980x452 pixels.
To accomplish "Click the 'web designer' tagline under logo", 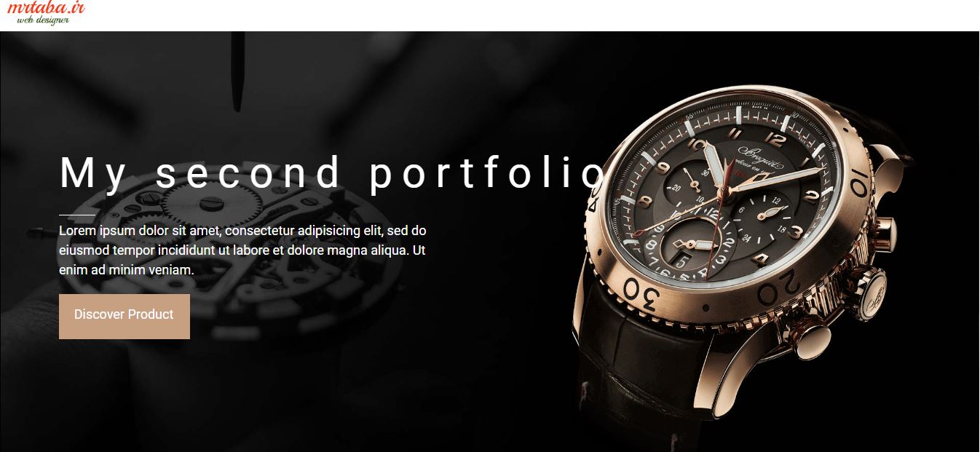I will tap(43, 20).
